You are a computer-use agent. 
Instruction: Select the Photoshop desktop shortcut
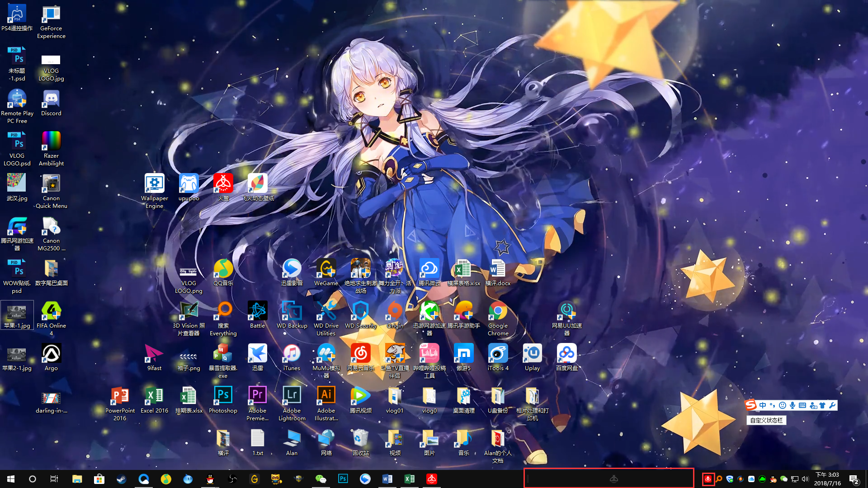[223, 400]
